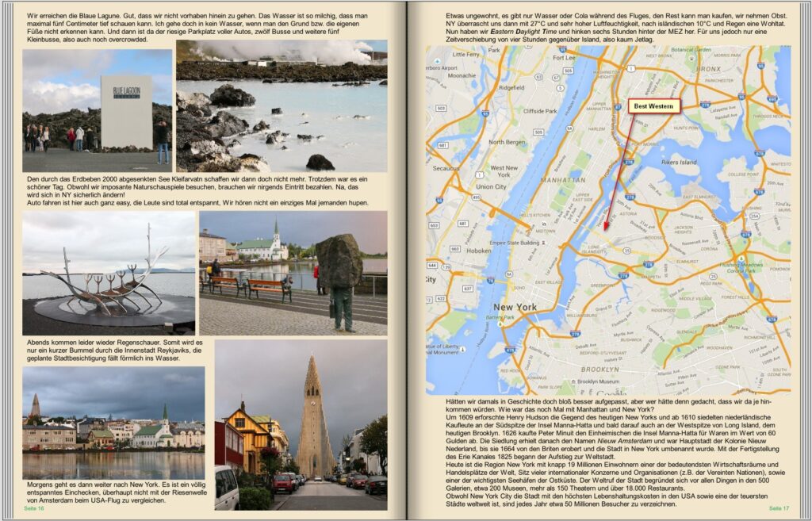Click the 'Rikers Island' label on the map
Viewport: 812px width, 521px height.
coord(679,162)
